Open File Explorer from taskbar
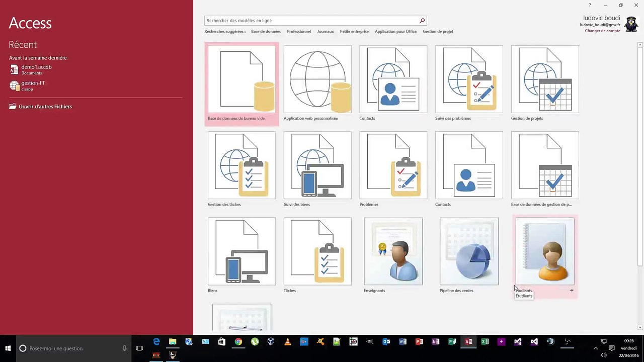644x362 pixels. pyautogui.click(x=173, y=342)
